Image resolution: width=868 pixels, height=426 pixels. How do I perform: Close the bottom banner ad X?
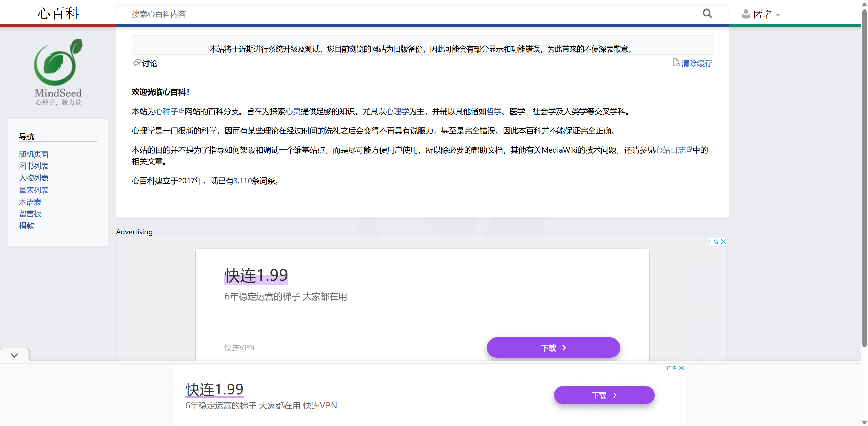coord(682,368)
